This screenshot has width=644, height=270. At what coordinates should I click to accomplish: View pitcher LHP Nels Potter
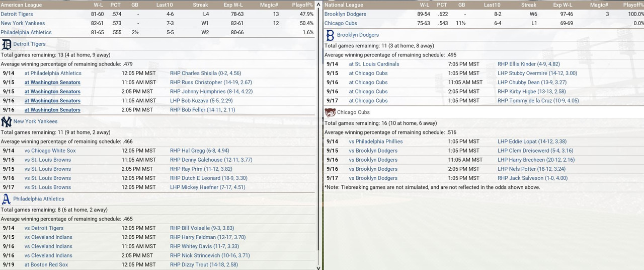[x=532, y=169]
